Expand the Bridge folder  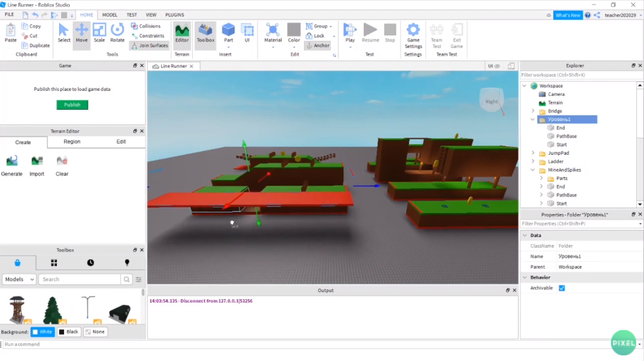point(533,111)
